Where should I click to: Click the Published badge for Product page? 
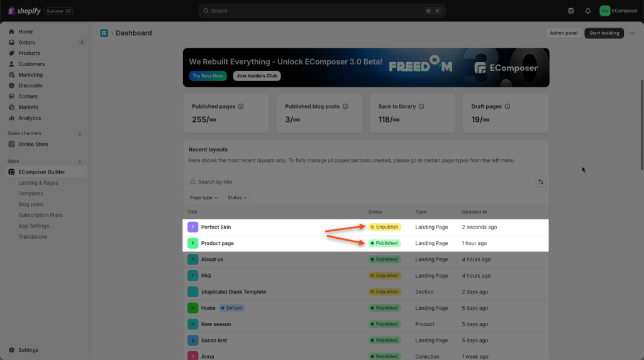click(384, 243)
